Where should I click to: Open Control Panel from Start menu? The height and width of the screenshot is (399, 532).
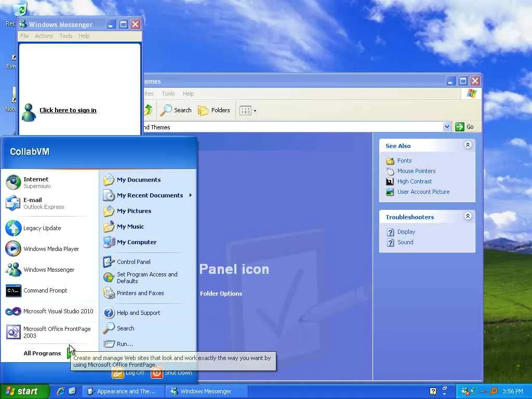148,262
